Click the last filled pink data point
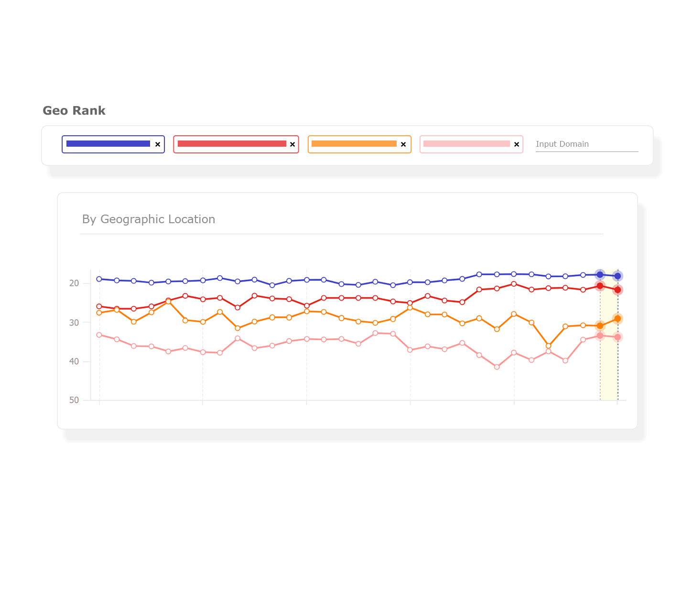Viewport: 693px width, 616px height. point(617,337)
